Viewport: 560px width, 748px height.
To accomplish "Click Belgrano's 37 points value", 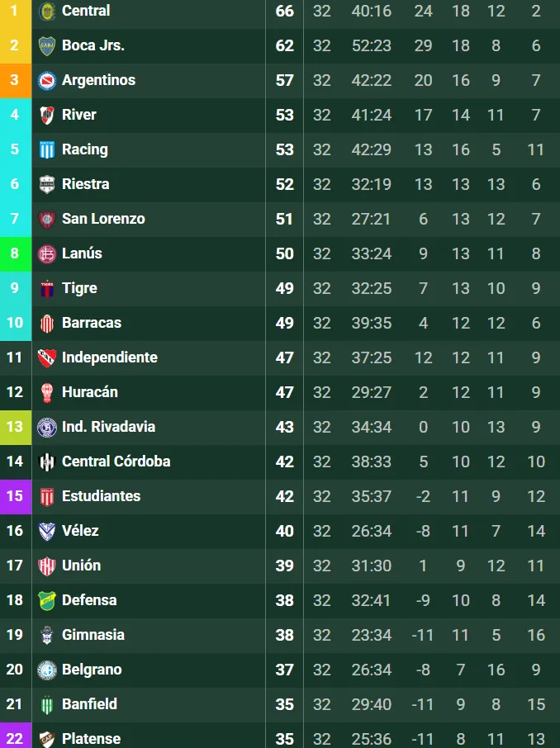I will pos(284,670).
